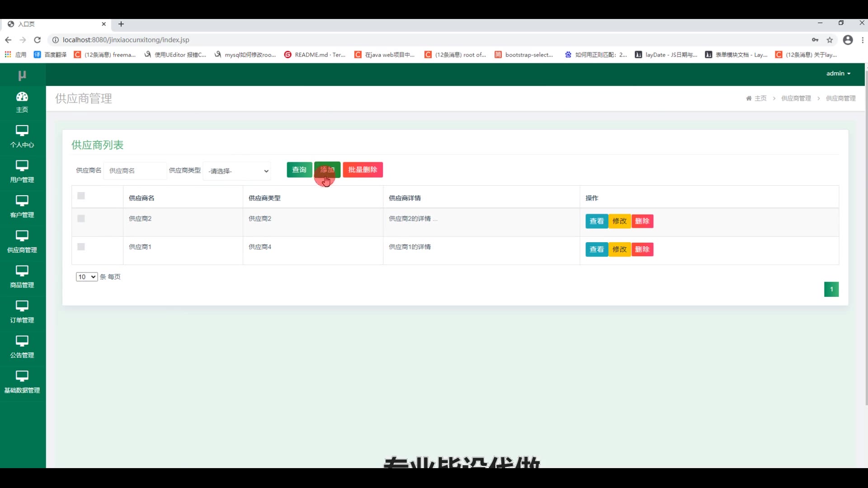The height and width of the screenshot is (488, 868).
Task: Open 订单管理 in the sidebar
Action: click(22, 312)
